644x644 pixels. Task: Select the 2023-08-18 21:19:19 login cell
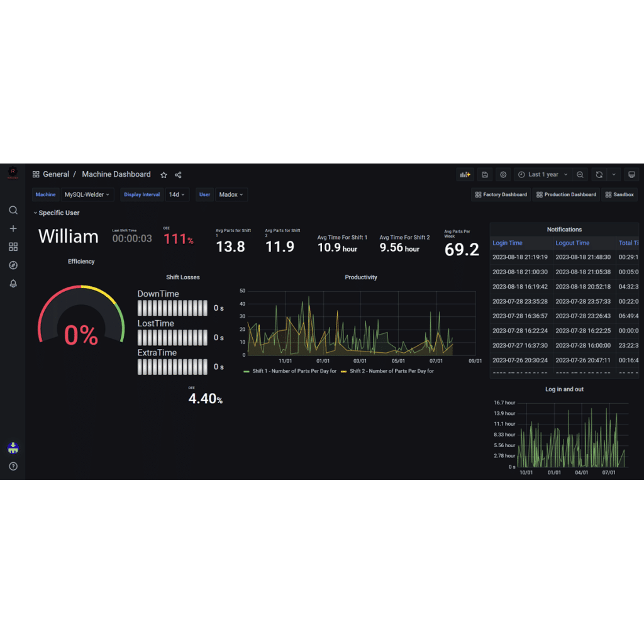click(520, 257)
